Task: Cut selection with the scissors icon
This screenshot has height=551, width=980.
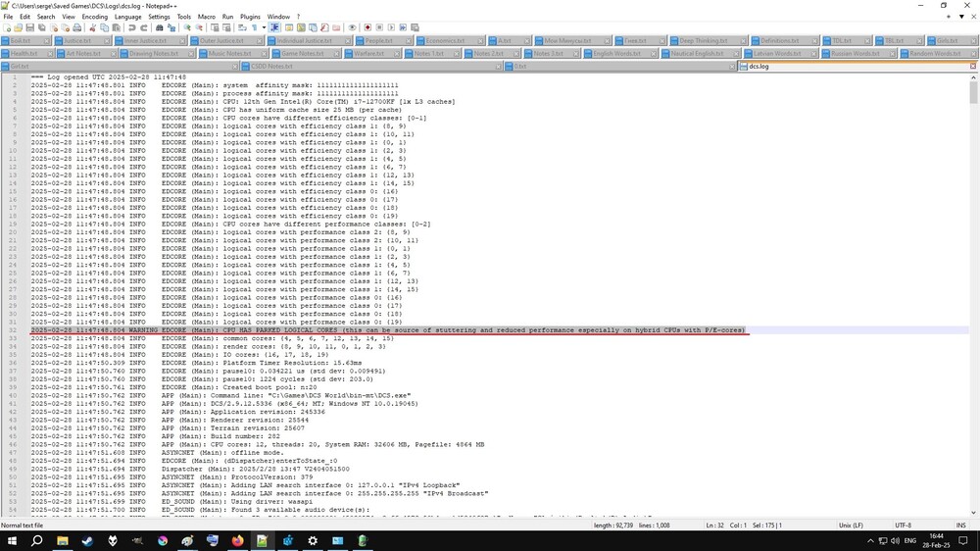Action: pyautogui.click(x=92, y=27)
